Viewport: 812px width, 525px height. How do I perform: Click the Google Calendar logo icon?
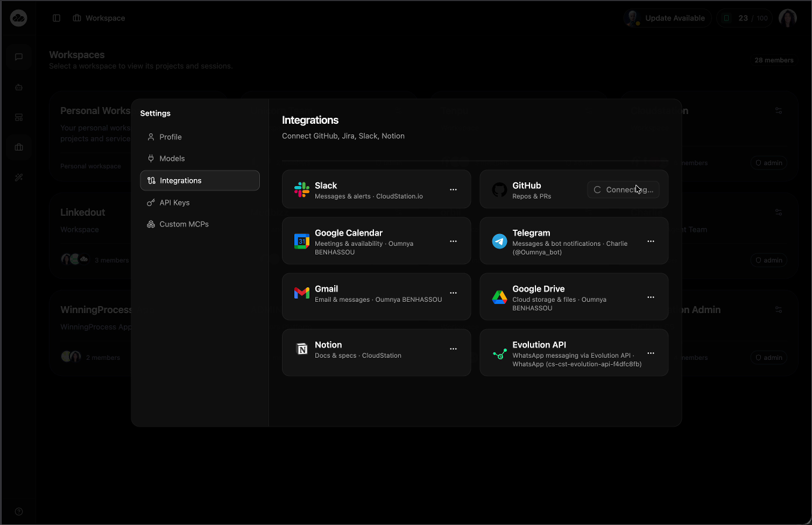[x=302, y=242]
